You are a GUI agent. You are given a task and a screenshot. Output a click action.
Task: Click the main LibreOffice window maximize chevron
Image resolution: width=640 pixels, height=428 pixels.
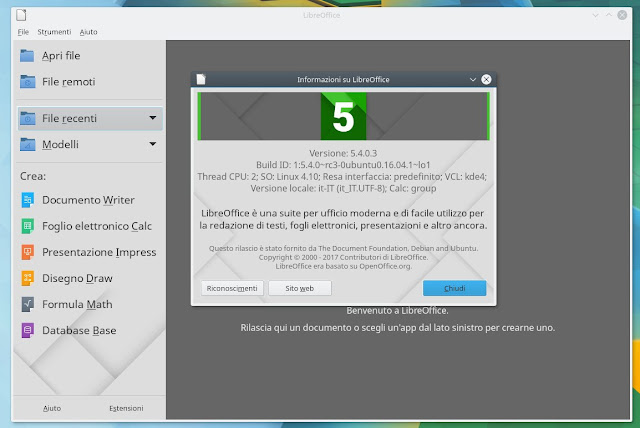(609, 15)
